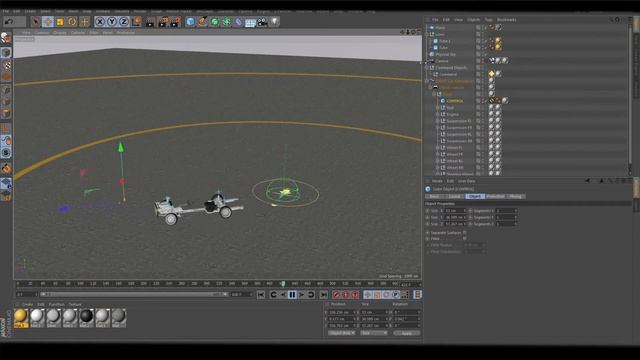Open the Objects menu in object manager
Image resolution: width=640 pixels, height=360 pixels.
473,20
